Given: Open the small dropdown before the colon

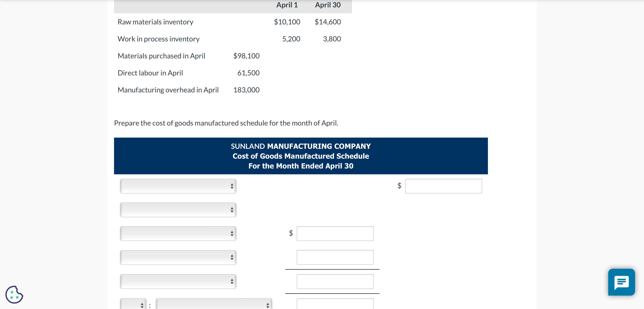Looking at the screenshot, I should (133, 305).
